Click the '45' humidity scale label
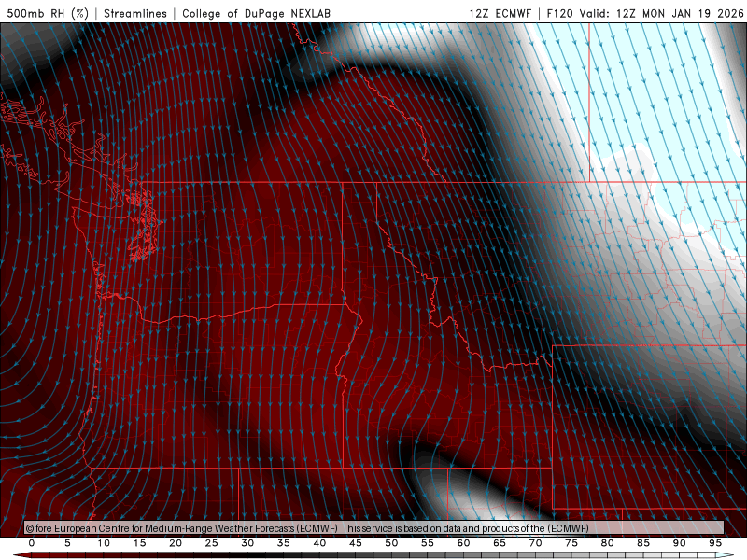 point(356,543)
